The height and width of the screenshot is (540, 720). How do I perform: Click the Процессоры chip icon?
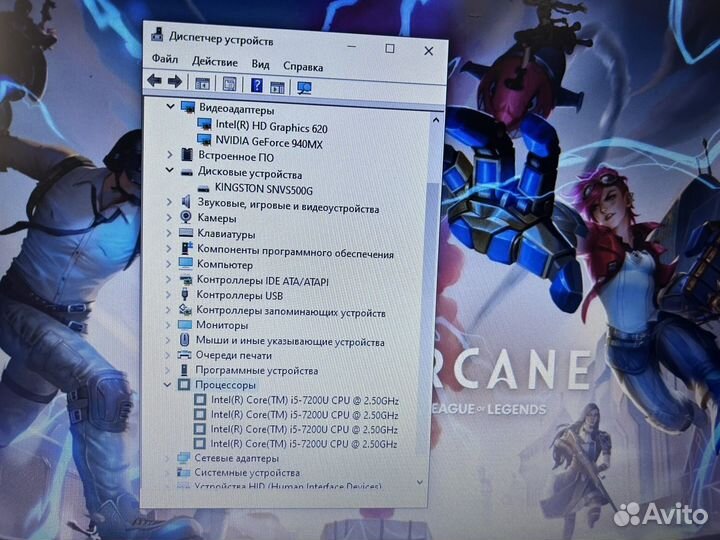(x=184, y=384)
